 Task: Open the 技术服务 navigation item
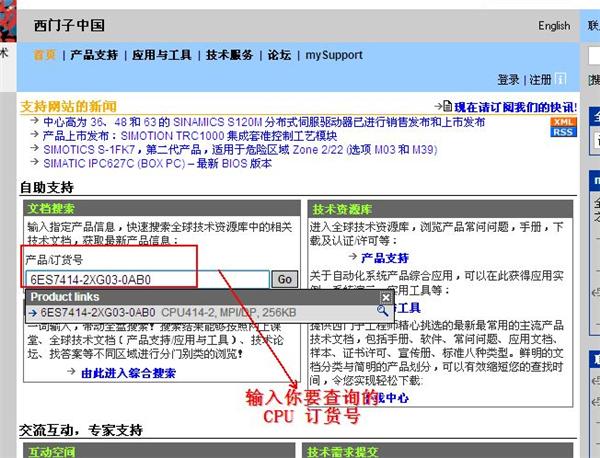pyautogui.click(x=230, y=55)
